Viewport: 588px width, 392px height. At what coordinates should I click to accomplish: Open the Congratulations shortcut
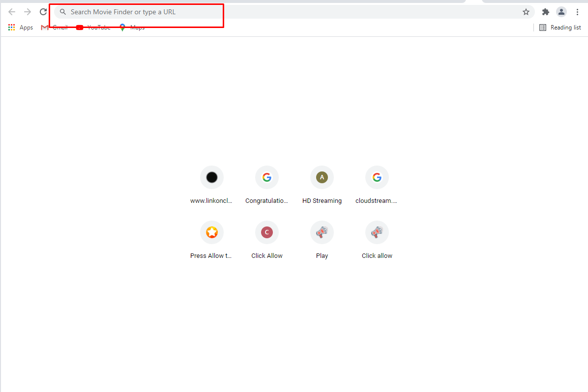point(266,184)
